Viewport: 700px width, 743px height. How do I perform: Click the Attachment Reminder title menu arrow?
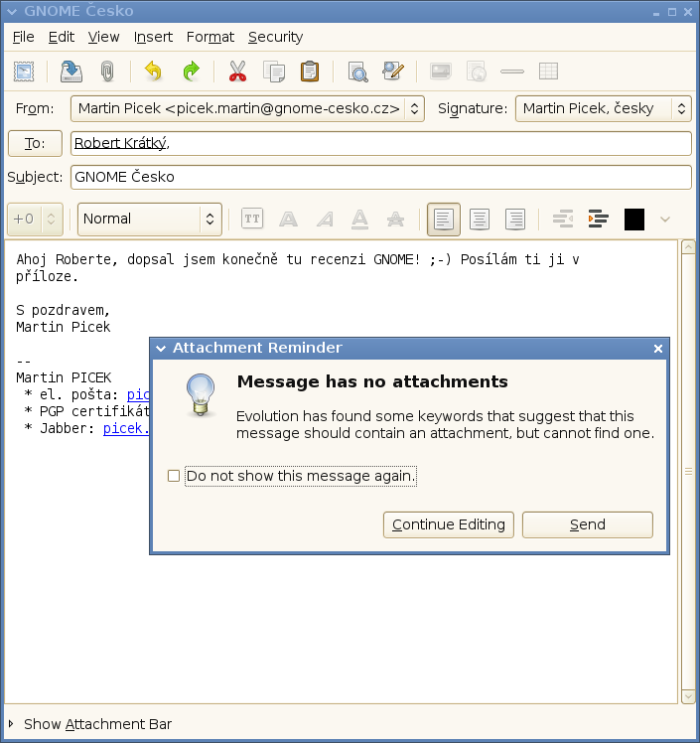click(161, 349)
